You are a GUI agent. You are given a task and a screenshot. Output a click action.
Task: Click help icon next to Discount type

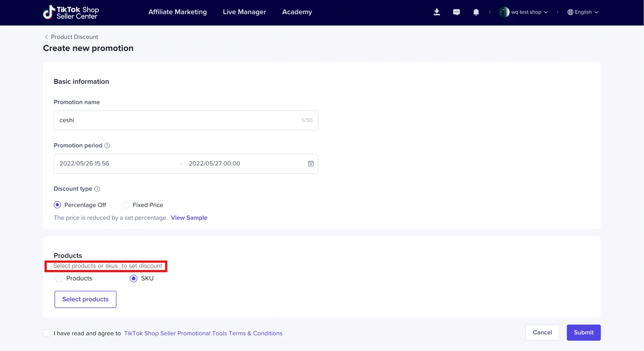(97, 189)
